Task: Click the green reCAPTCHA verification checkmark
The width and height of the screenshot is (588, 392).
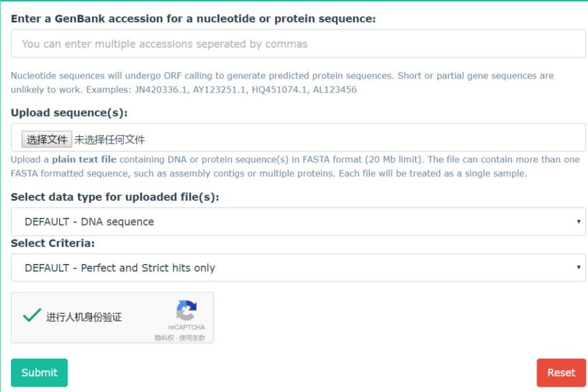Action: pos(32,315)
